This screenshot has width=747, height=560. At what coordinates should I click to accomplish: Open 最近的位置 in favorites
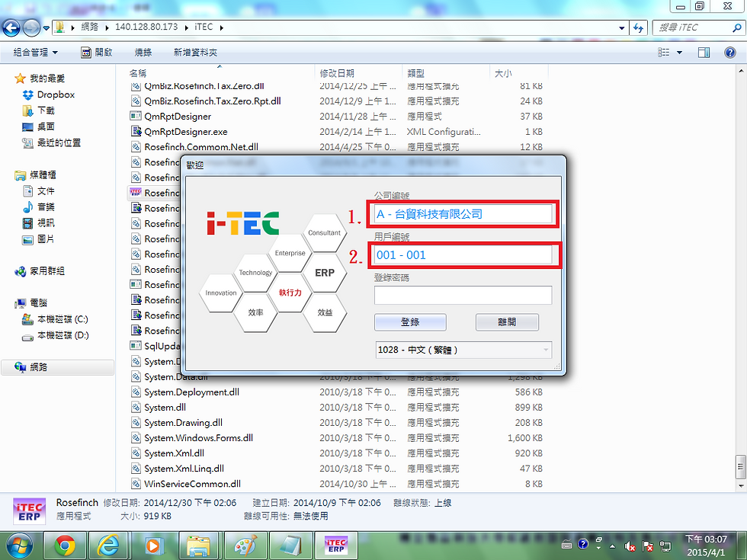point(59,143)
